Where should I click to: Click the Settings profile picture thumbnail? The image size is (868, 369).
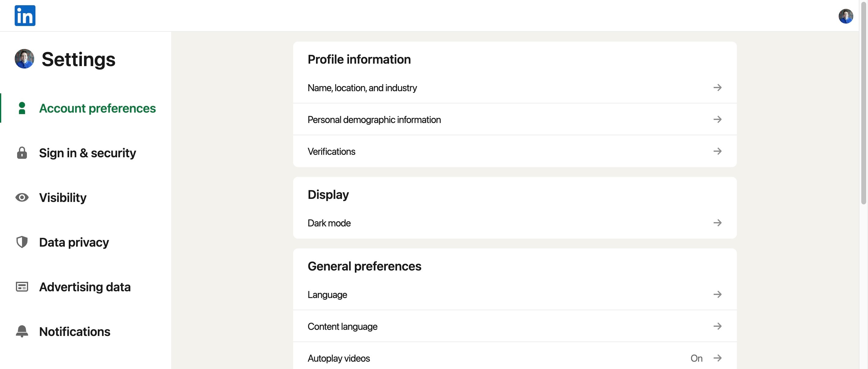[24, 59]
